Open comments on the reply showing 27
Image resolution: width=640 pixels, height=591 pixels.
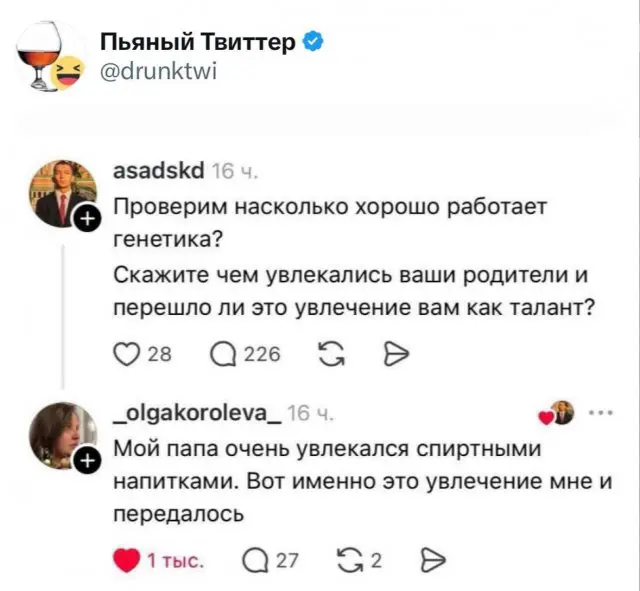coord(256,561)
